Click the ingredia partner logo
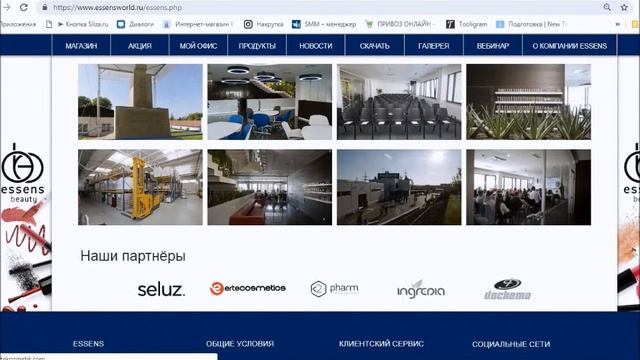This screenshot has height=360, width=640. pyautogui.click(x=421, y=289)
